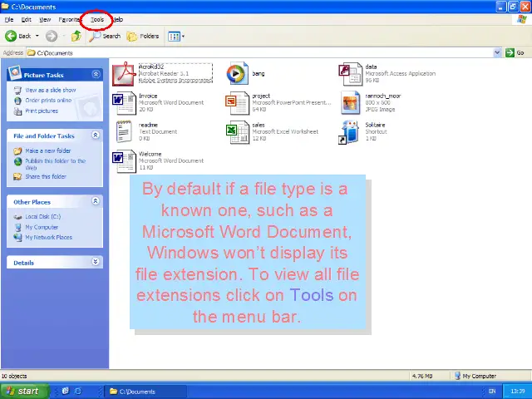Select the readme text document icon
Screen dimensions: 532x399
[124, 131]
